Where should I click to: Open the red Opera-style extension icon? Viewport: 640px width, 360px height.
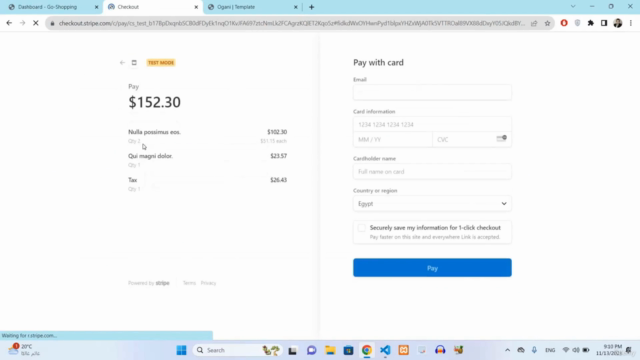point(564,23)
